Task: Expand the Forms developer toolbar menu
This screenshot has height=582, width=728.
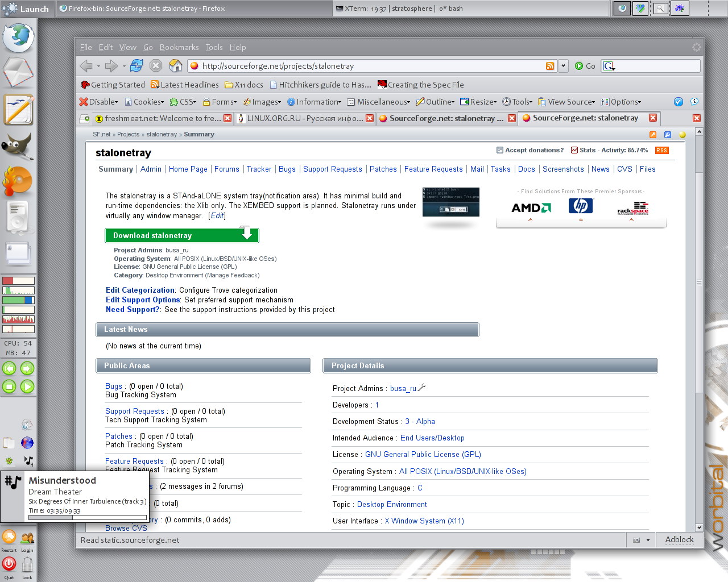Action: tap(220, 102)
